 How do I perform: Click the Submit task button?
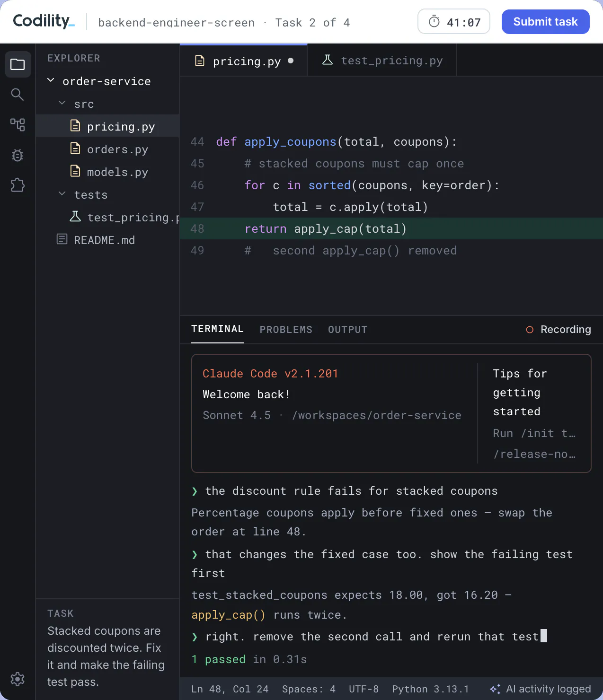pos(545,22)
